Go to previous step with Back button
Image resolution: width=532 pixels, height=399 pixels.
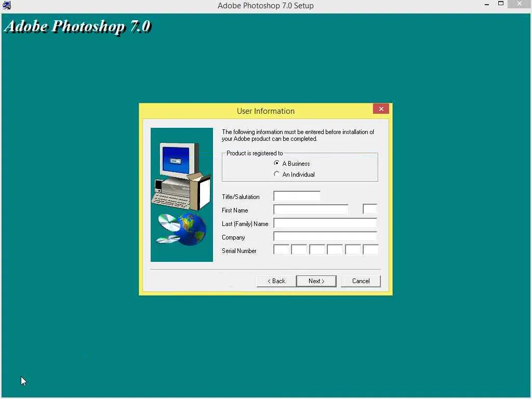click(x=276, y=281)
